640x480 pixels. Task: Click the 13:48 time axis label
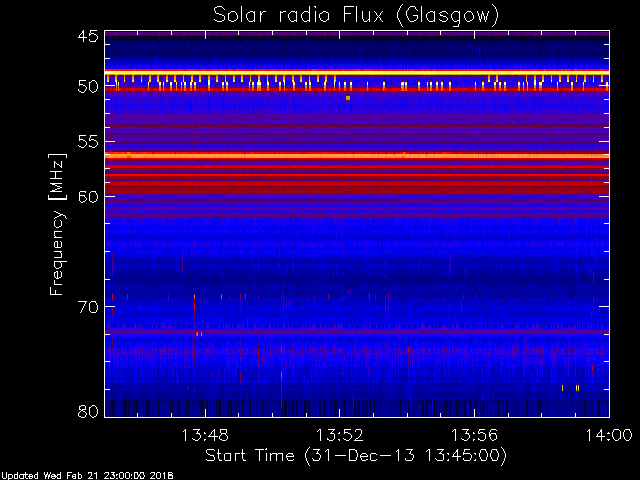(205, 435)
